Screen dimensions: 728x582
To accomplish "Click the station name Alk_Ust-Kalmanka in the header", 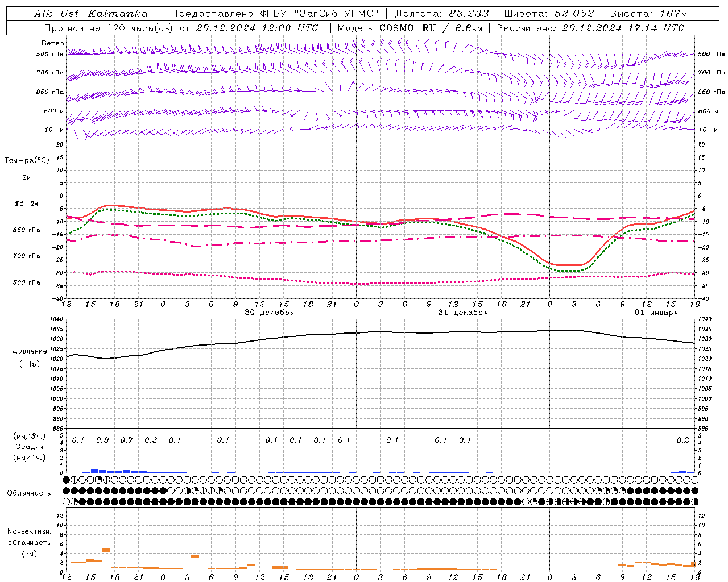I will [x=91, y=14].
